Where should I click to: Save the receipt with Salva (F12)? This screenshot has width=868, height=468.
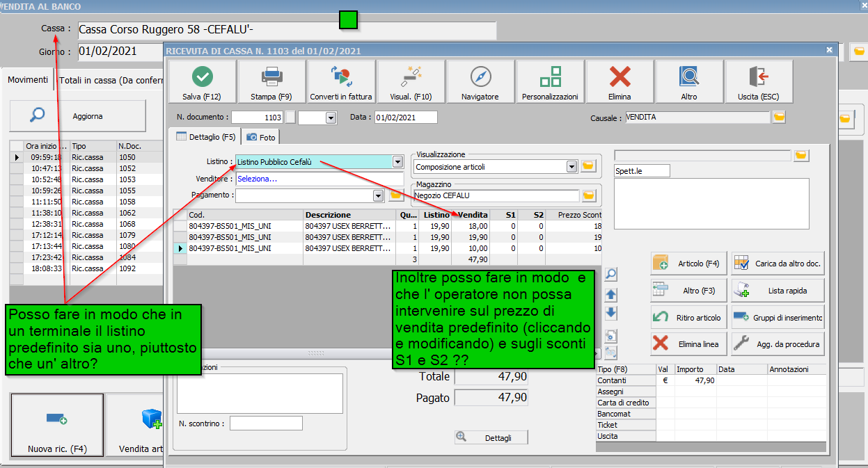point(202,81)
